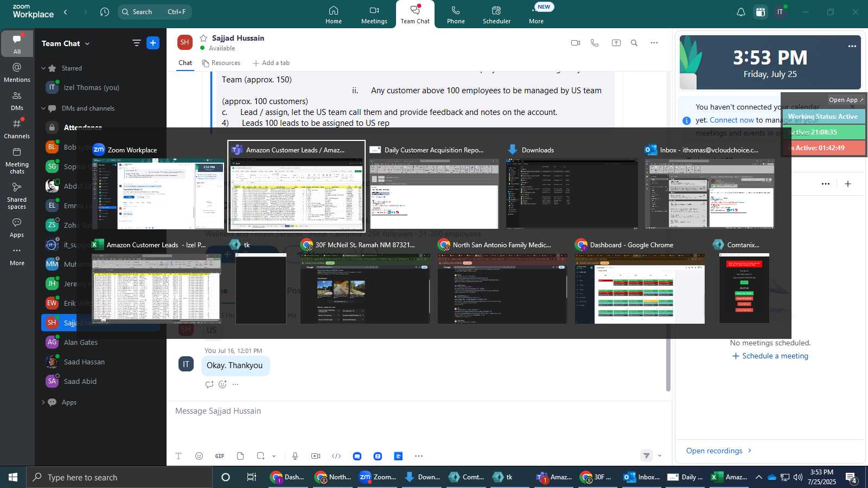Open the text formatting tool

pyautogui.click(x=178, y=456)
